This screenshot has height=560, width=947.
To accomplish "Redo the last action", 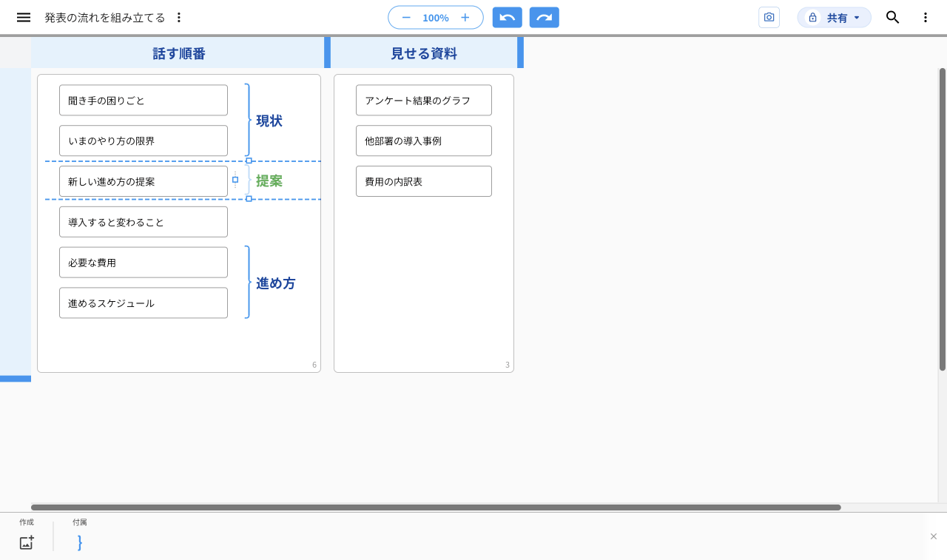I will [x=545, y=17].
